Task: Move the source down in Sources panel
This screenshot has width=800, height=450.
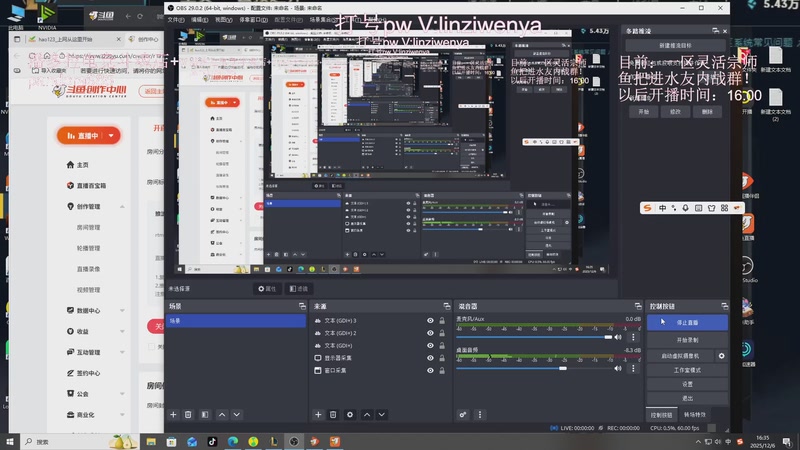Action: (382, 415)
